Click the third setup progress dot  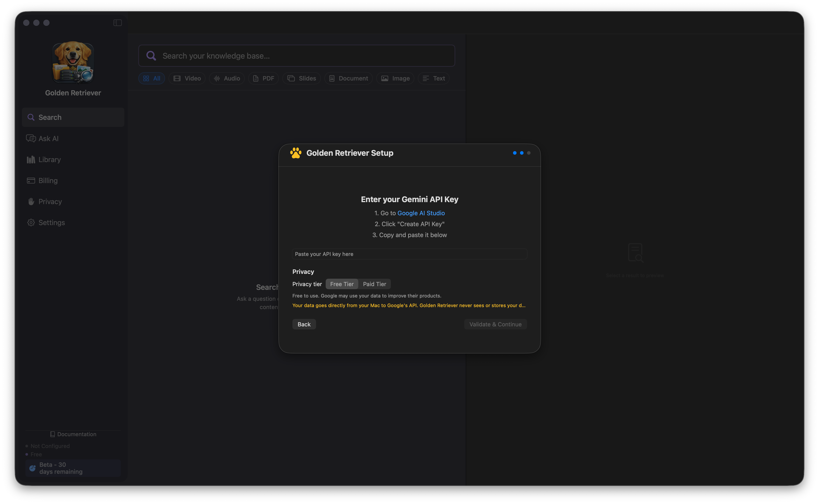click(x=529, y=153)
